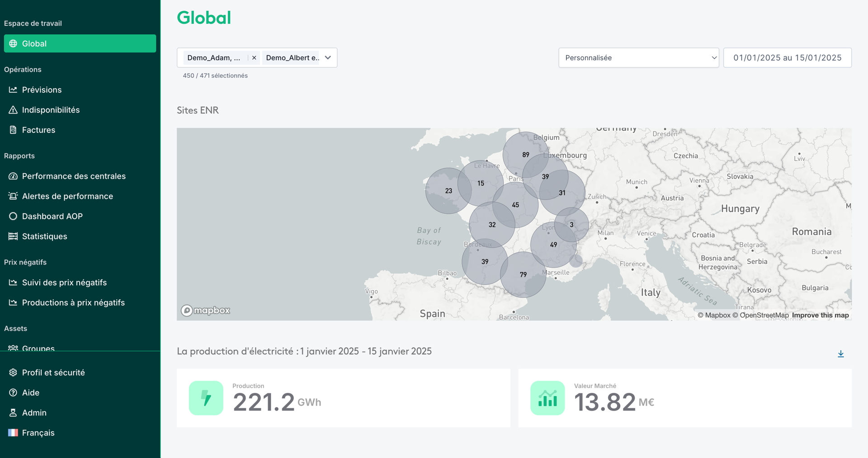Select the map cluster labeled 23
Image resolution: width=868 pixels, height=458 pixels.
[448, 191]
